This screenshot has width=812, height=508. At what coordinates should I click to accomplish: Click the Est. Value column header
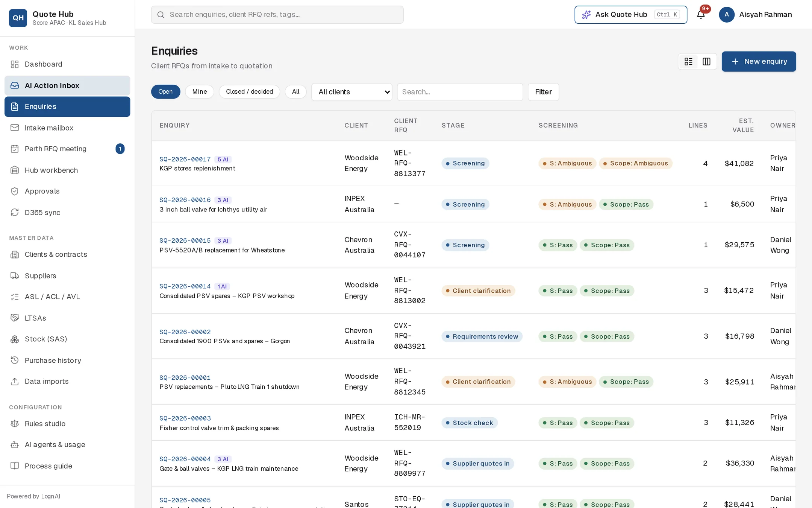pyautogui.click(x=743, y=126)
